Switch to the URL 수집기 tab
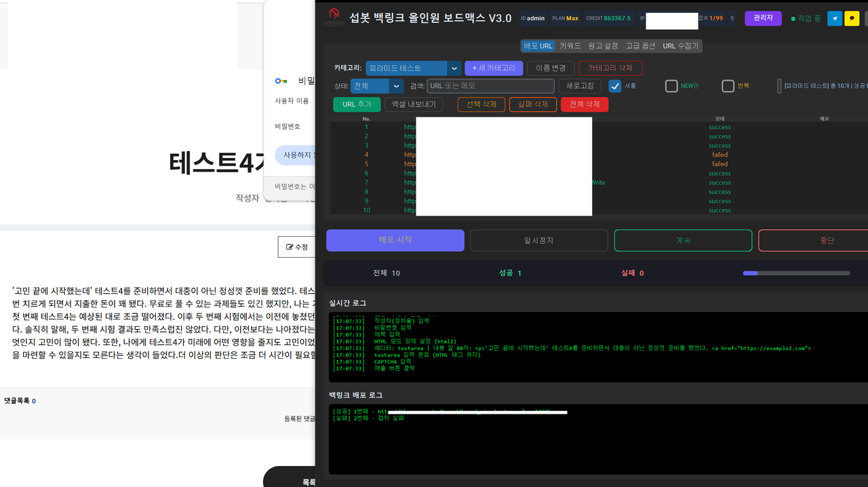Image resolution: width=868 pixels, height=487 pixels. coord(680,46)
